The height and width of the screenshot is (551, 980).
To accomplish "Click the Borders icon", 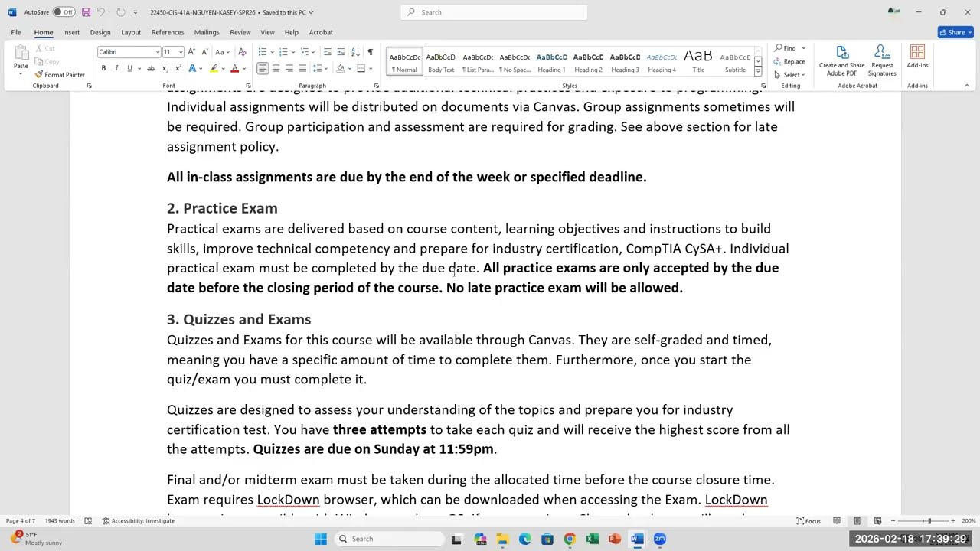I will 361,69.
